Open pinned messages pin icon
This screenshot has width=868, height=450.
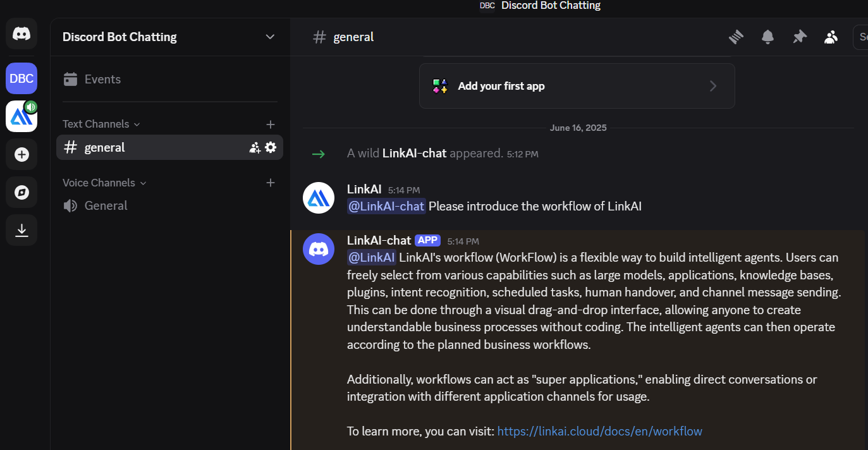(800, 37)
